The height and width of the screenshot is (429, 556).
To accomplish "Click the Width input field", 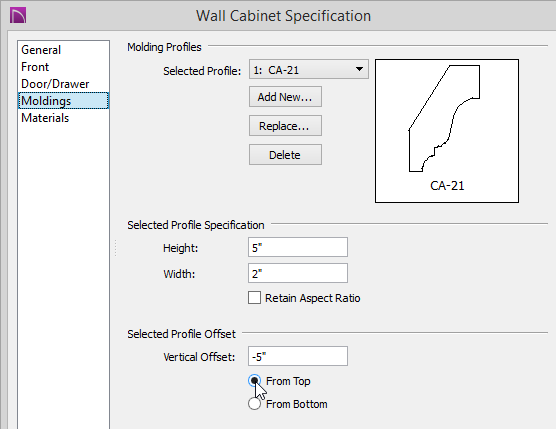I will coord(298,273).
